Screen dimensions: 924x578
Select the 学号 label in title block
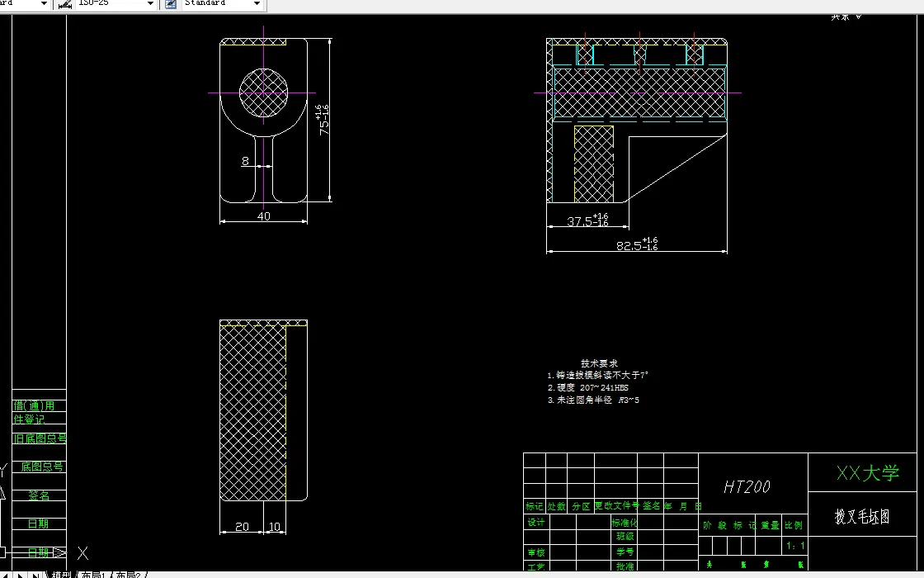click(625, 552)
